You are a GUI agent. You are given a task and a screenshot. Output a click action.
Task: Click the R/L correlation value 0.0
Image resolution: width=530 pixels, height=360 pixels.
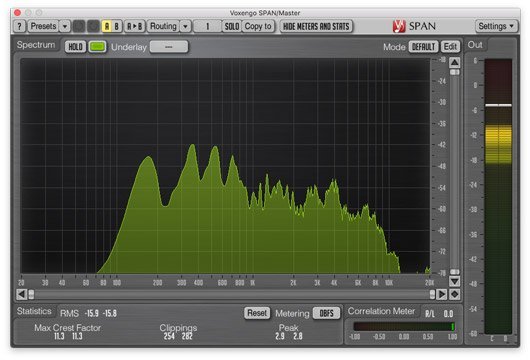pyautogui.click(x=448, y=314)
